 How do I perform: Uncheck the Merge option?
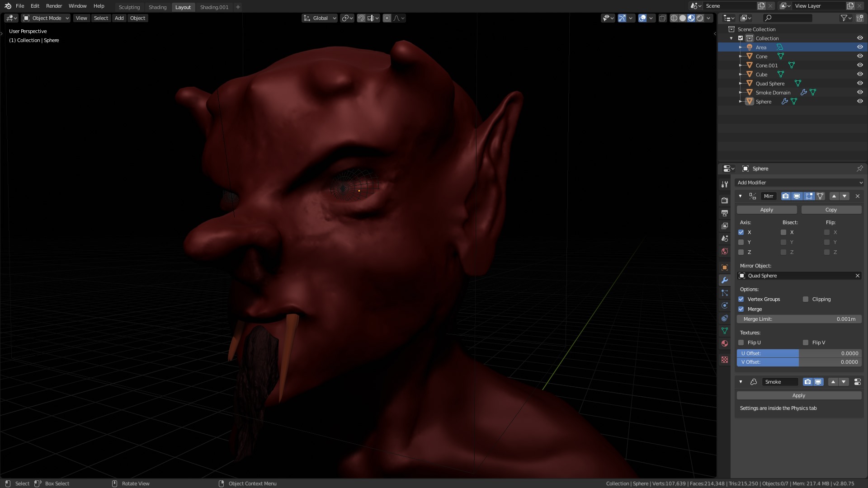741,309
